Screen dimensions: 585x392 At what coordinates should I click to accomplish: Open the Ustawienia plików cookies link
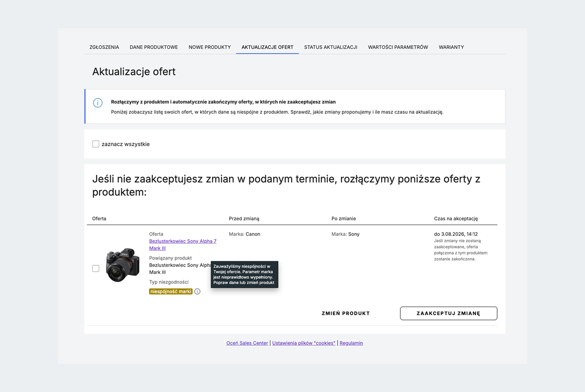pos(304,343)
